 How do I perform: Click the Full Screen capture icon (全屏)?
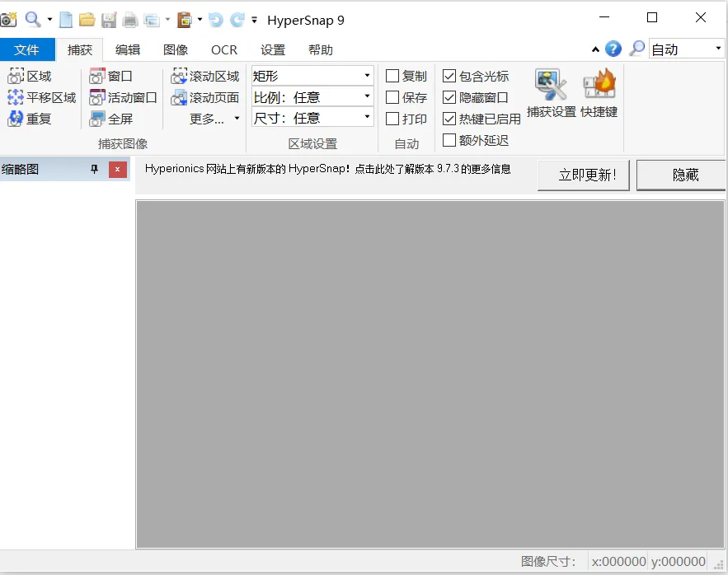[111, 119]
